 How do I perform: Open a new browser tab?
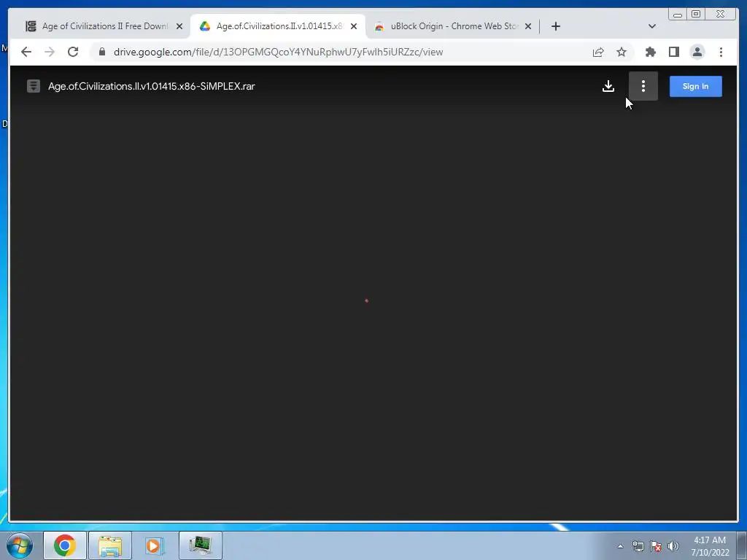pos(555,26)
